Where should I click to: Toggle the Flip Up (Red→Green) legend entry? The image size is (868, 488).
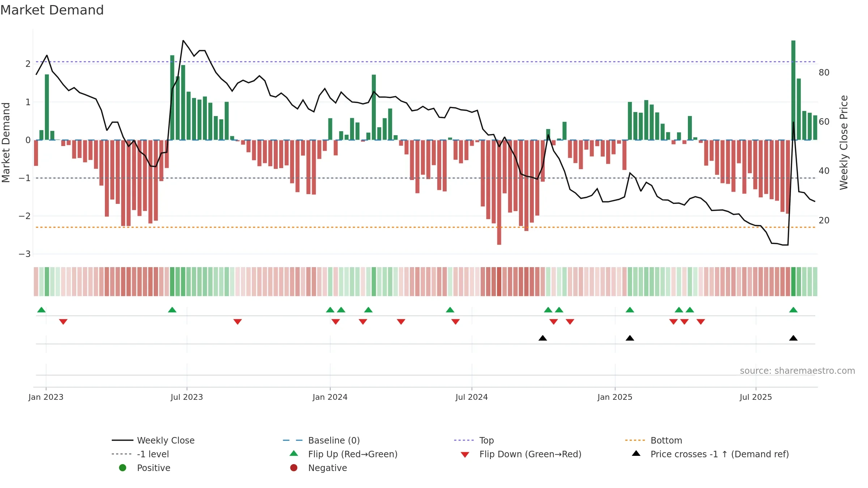tap(344, 454)
